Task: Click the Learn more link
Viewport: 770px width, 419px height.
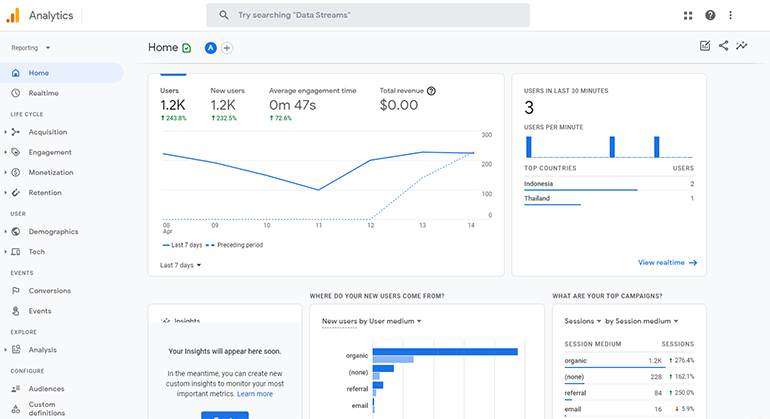Action: (255, 394)
